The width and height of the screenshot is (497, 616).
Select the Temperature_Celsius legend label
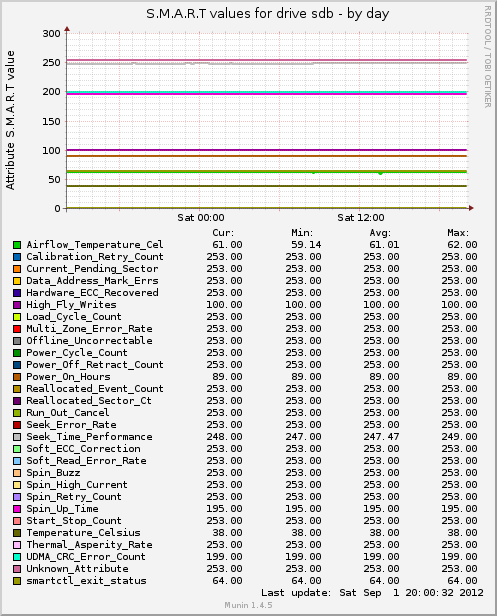tap(83, 533)
